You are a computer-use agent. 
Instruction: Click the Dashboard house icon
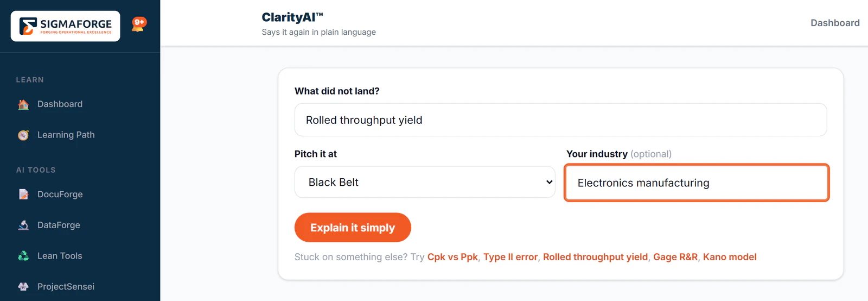[23, 104]
